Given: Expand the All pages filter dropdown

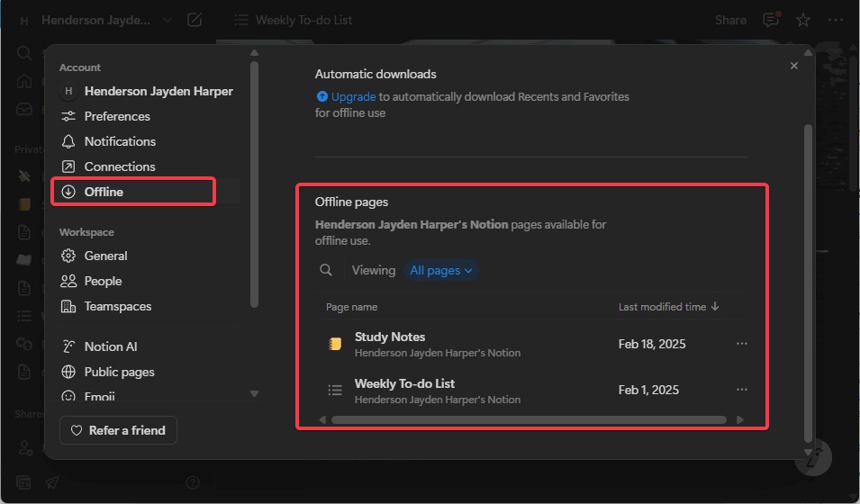Looking at the screenshot, I should click(441, 270).
